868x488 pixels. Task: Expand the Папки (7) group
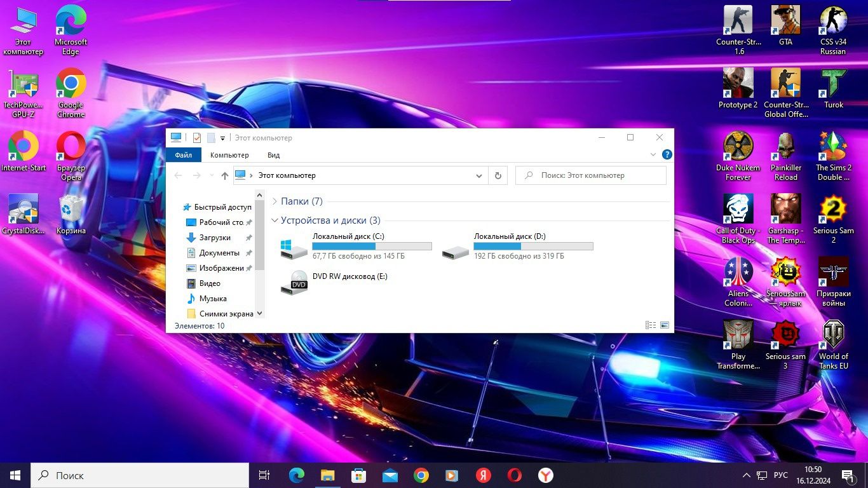[275, 201]
